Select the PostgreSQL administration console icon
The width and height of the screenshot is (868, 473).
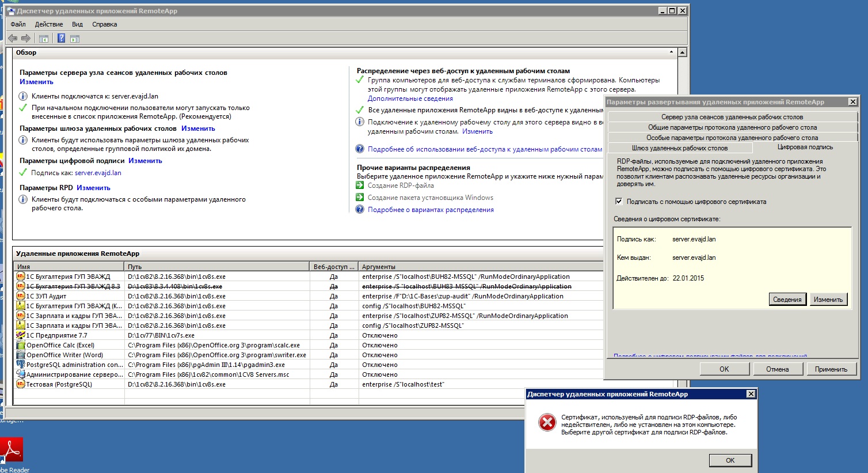21,365
